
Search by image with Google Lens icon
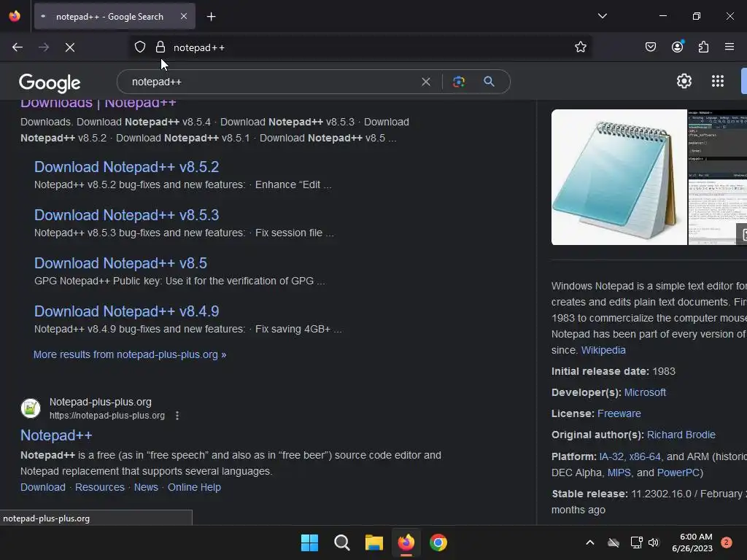point(459,82)
